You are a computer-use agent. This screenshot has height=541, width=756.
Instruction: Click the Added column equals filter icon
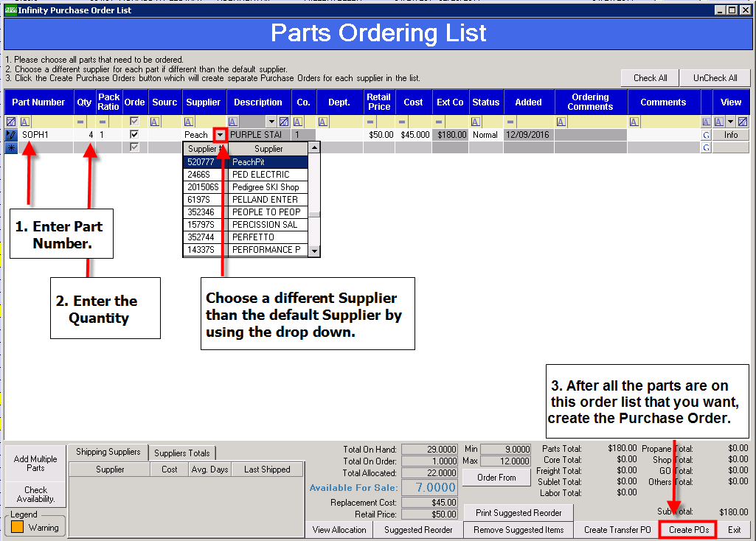point(510,122)
